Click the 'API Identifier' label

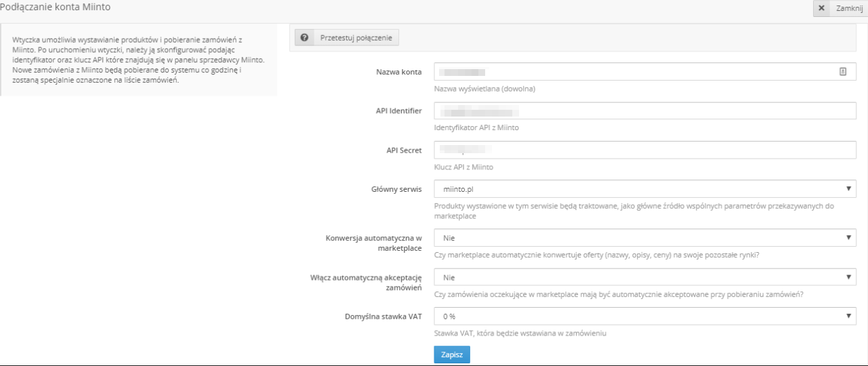400,110
